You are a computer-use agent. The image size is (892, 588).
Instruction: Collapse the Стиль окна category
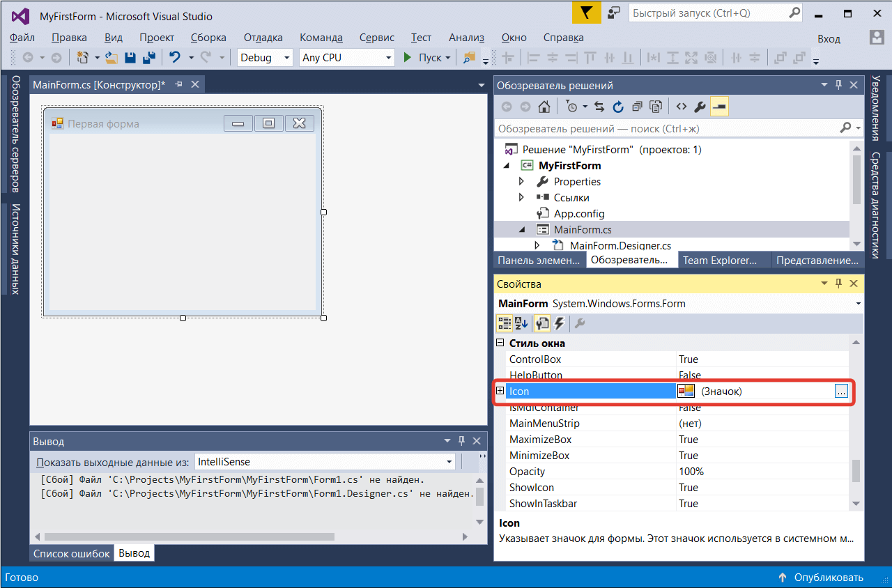coord(499,343)
